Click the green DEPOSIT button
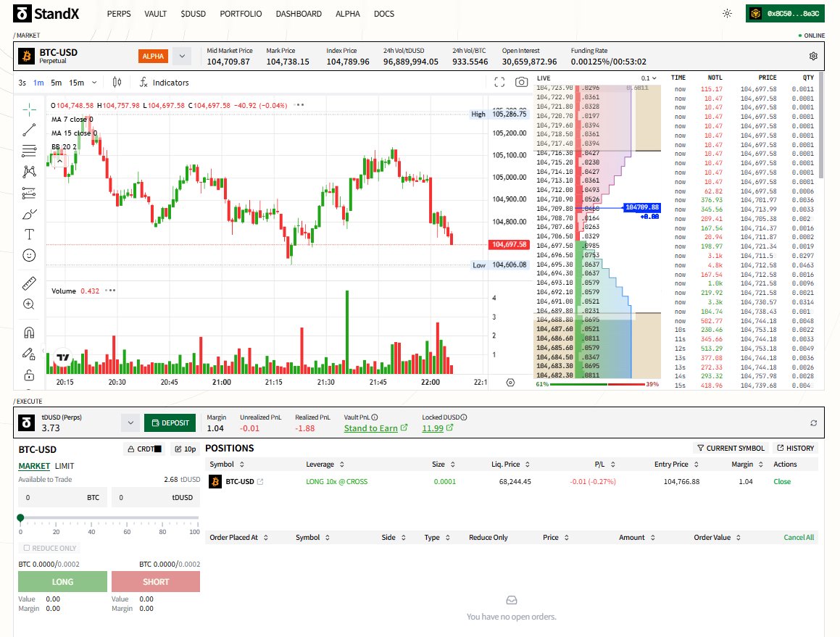The image size is (840, 637). click(x=170, y=422)
